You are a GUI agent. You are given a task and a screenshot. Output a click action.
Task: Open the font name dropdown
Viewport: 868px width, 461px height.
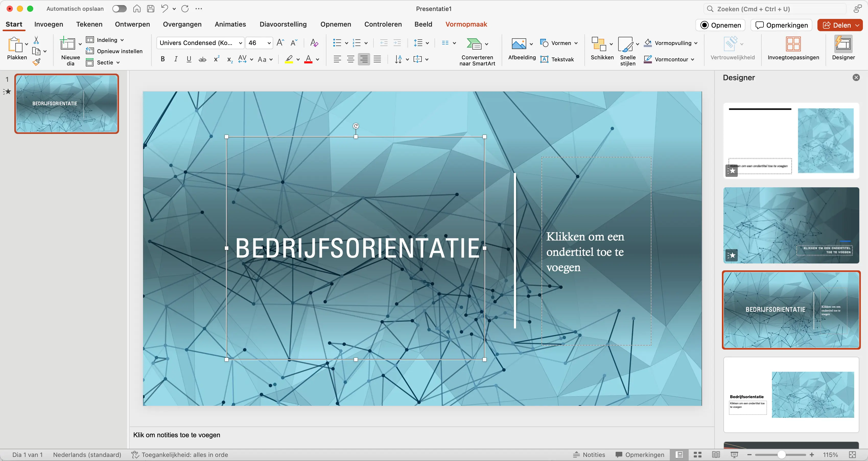pyautogui.click(x=241, y=43)
